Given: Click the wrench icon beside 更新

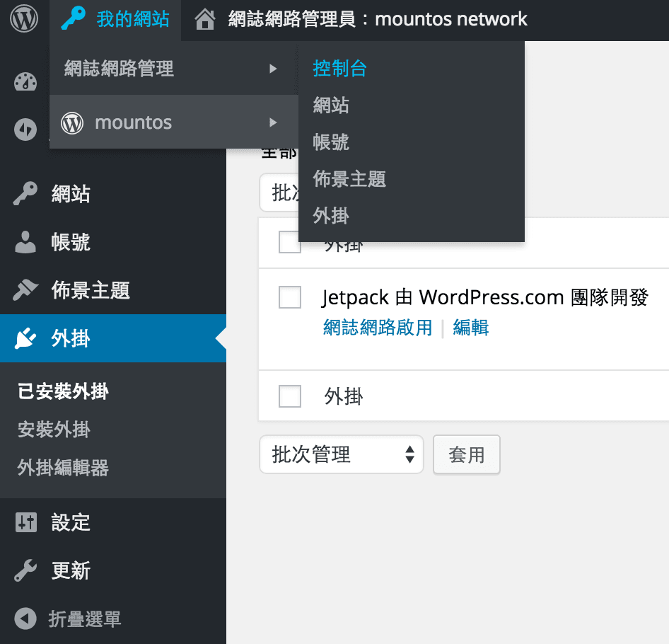Looking at the screenshot, I should (25, 570).
